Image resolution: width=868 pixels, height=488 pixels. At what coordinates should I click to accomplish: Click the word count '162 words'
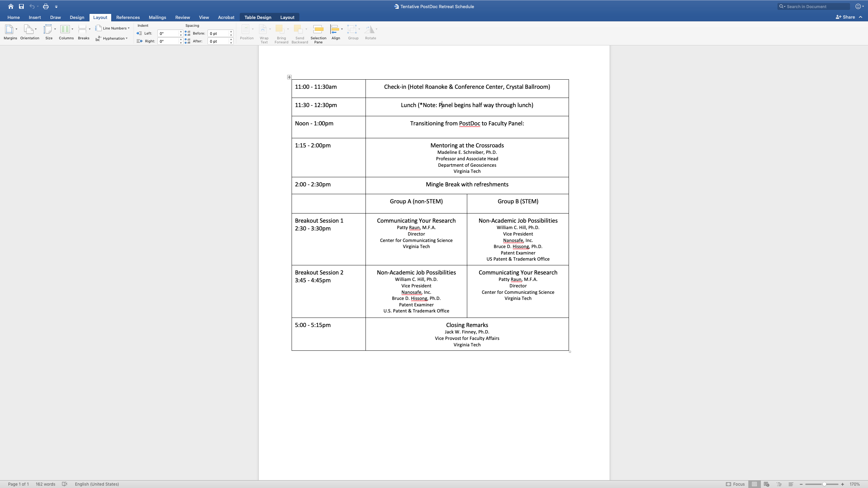pos(45,484)
